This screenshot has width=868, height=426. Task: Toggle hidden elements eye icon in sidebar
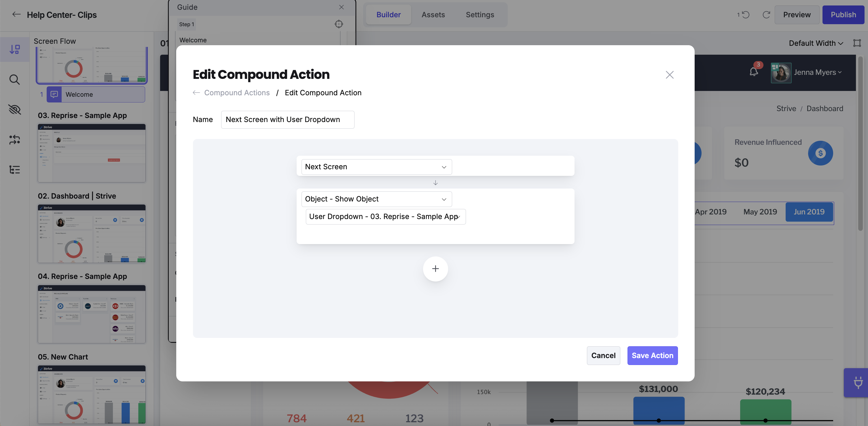pyautogui.click(x=14, y=109)
